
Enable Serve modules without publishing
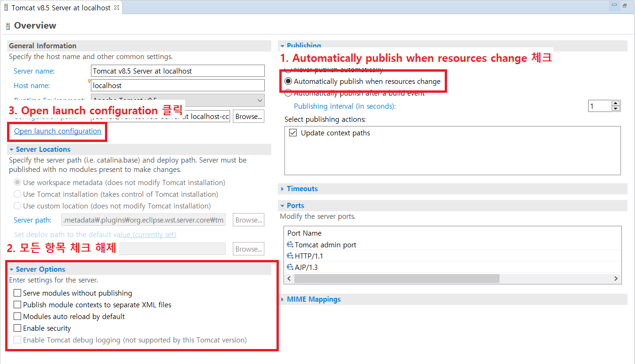[x=17, y=293]
